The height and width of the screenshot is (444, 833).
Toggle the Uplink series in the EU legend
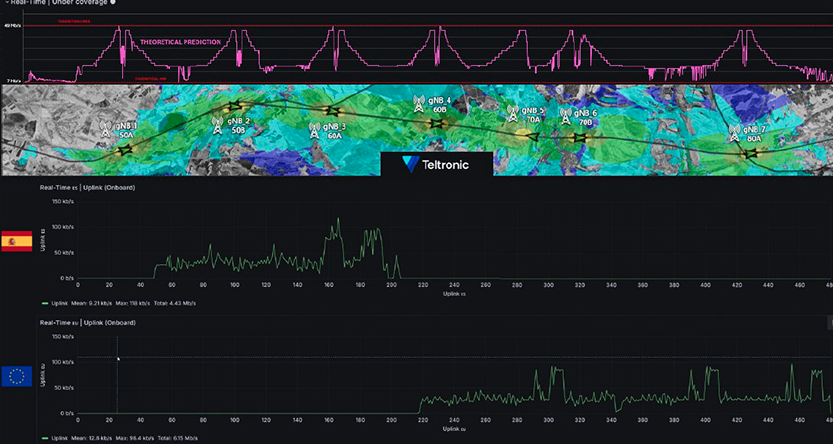click(x=60, y=438)
